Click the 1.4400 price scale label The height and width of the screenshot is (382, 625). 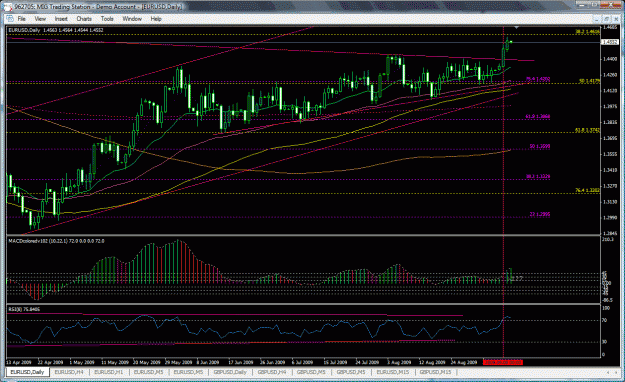[x=611, y=59]
